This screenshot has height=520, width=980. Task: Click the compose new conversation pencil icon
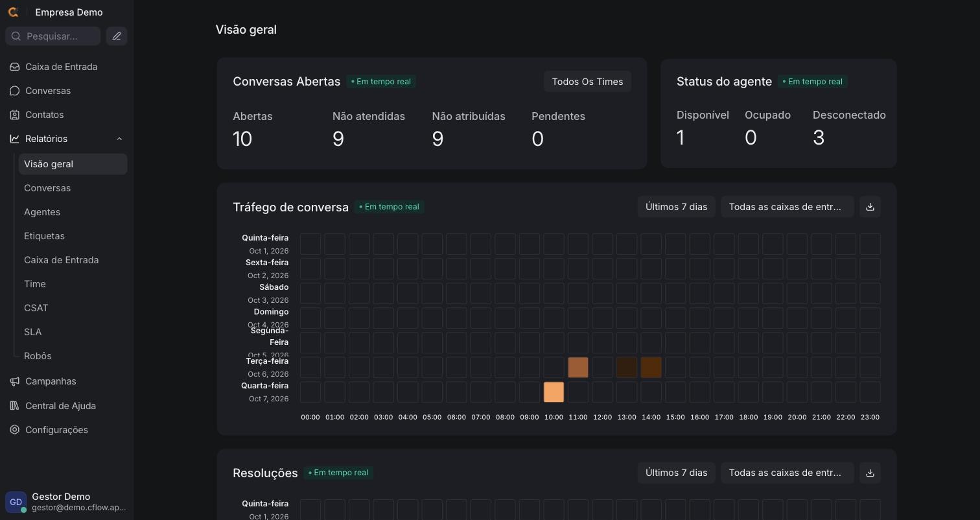(x=117, y=36)
